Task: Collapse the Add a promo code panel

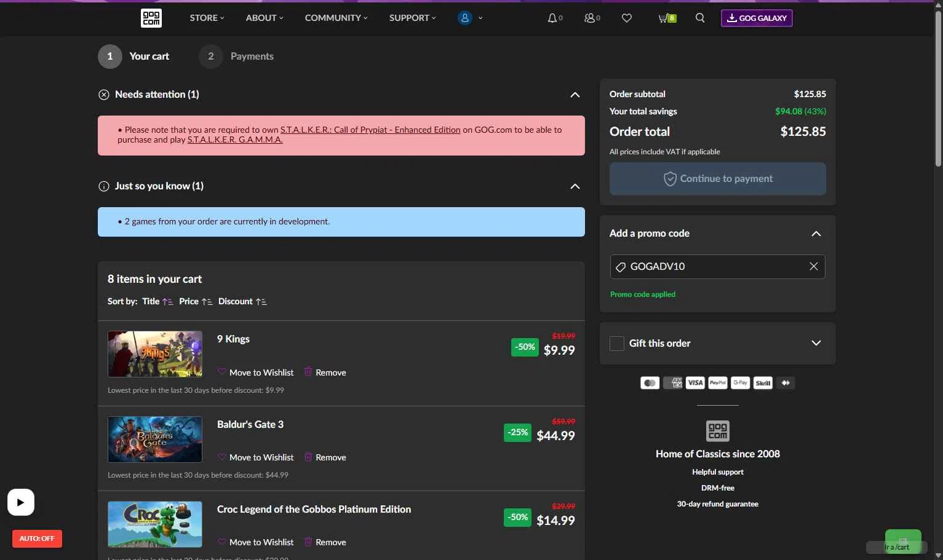Action: pyautogui.click(x=816, y=234)
